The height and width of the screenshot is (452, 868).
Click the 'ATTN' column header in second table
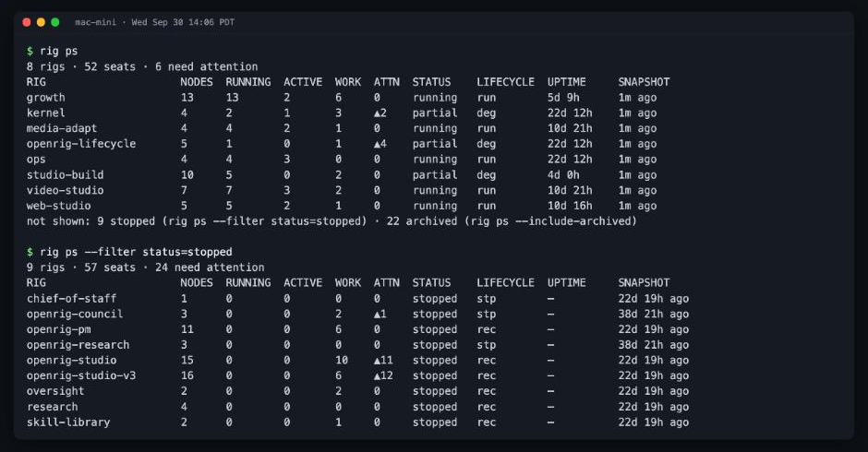click(x=386, y=282)
